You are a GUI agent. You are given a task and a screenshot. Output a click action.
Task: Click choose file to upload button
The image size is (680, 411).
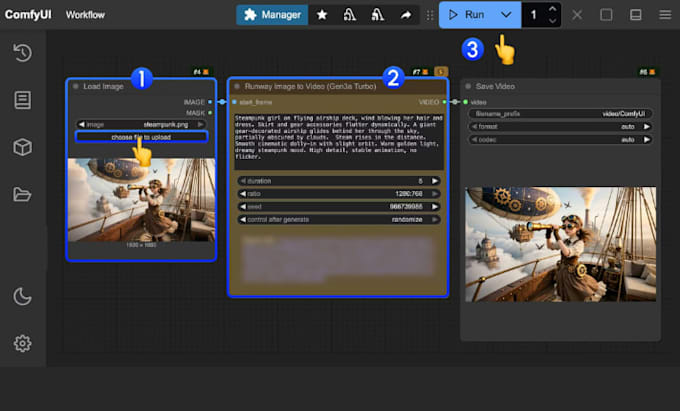tap(141, 137)
